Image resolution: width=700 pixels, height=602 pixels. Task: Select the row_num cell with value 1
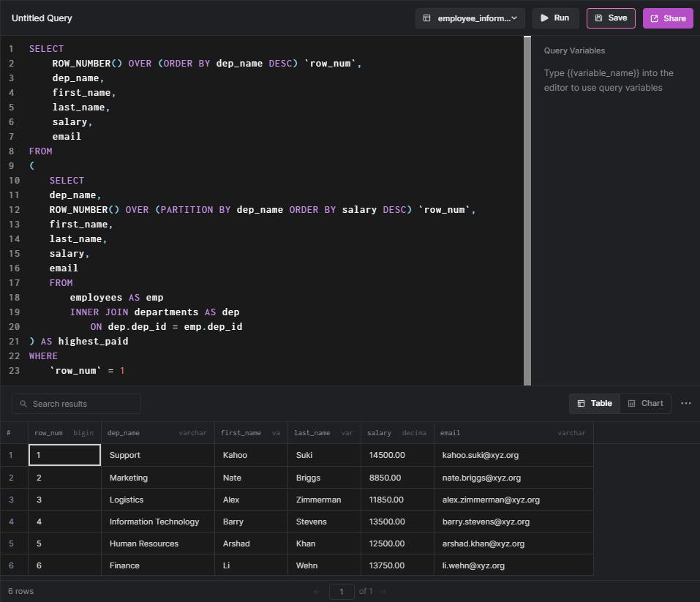point(64,455)
